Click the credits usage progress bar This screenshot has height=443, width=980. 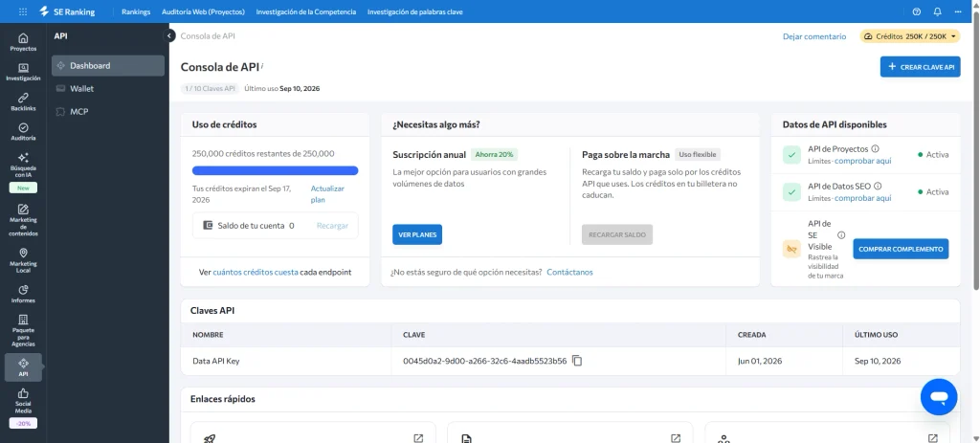[x=275, y=170]
